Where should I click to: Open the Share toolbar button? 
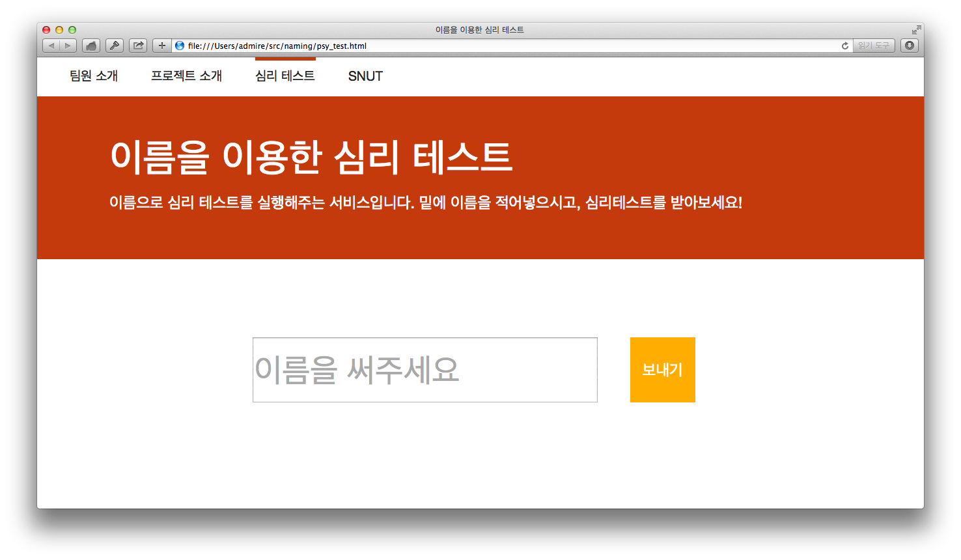click(138, 46)
